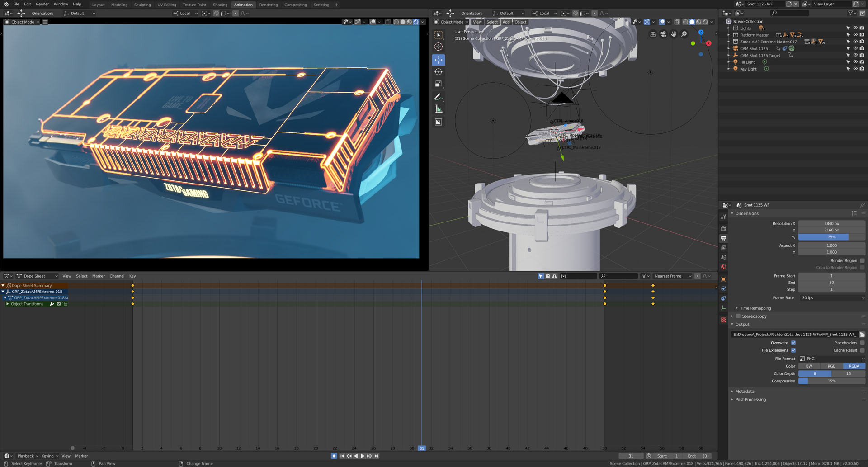The width and height of the screenshot is (868, 467).
Task: Open Add menu in 3D viewport header
Action: point(506,22)
